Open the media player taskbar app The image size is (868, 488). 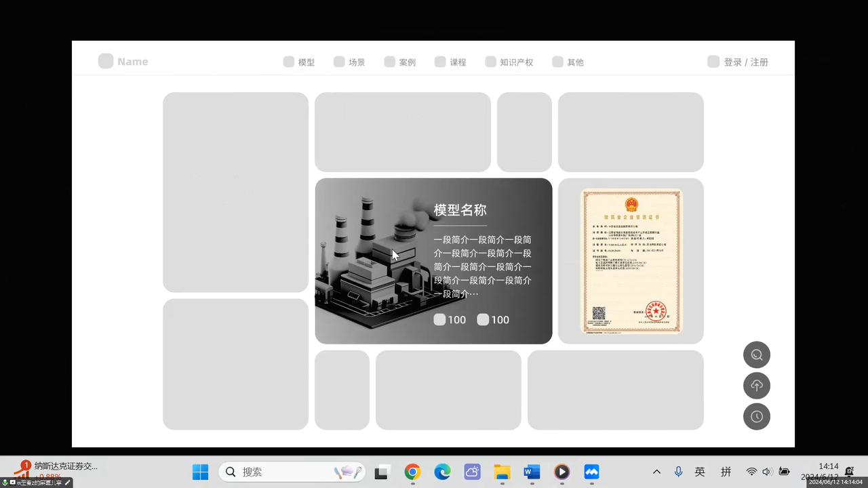561,472
